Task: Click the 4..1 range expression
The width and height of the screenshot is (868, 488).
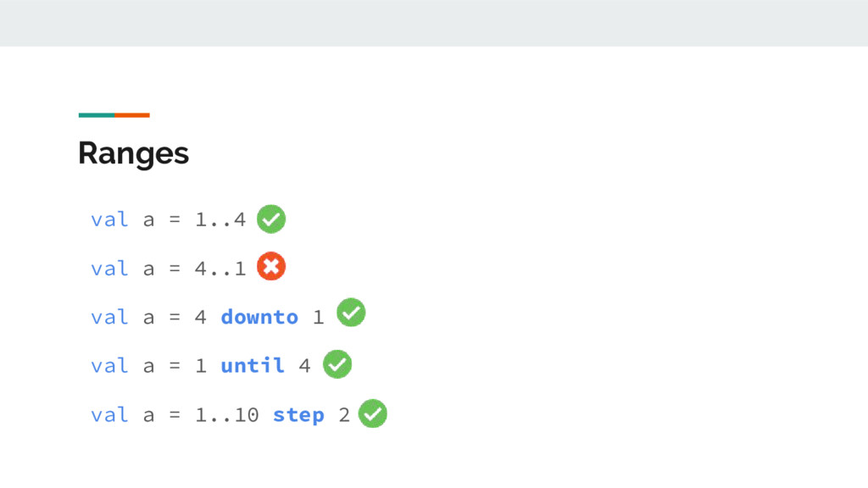Action: [220, 269]
